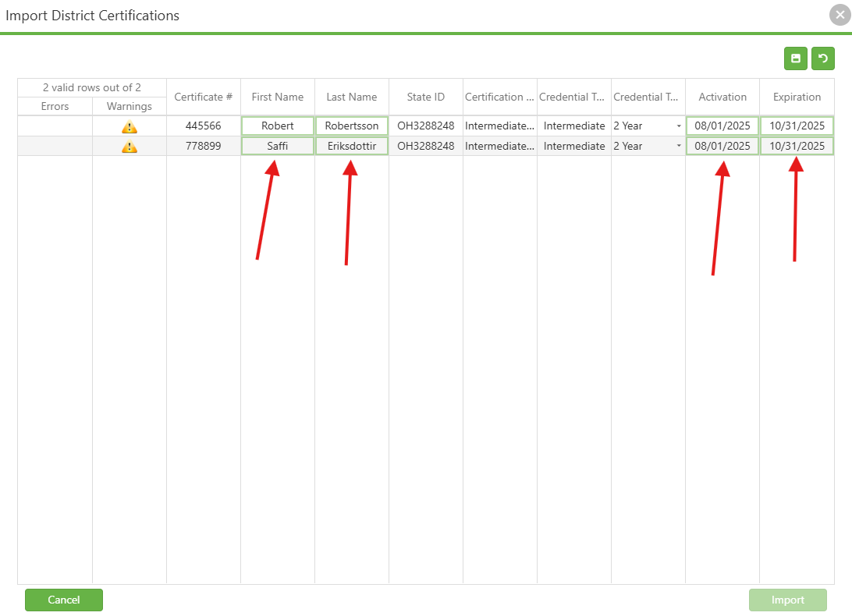
Task: Edit the First Name field containing Saffi
Action: 278,146
